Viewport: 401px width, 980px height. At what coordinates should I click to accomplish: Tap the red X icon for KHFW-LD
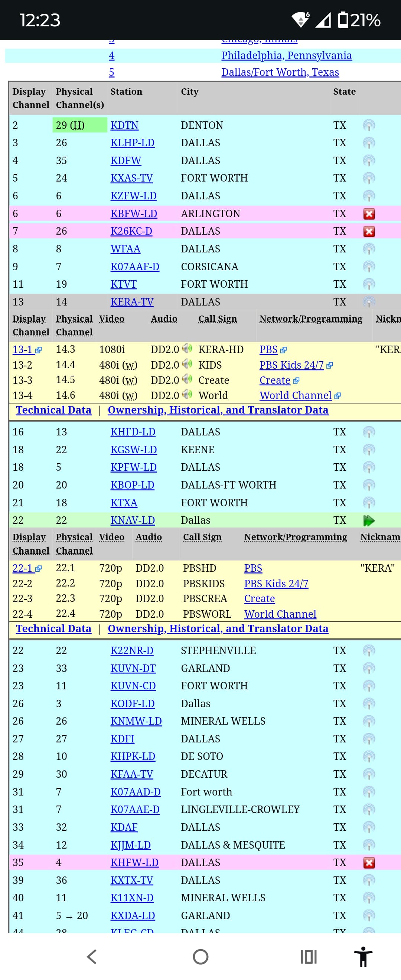(369, 863)
